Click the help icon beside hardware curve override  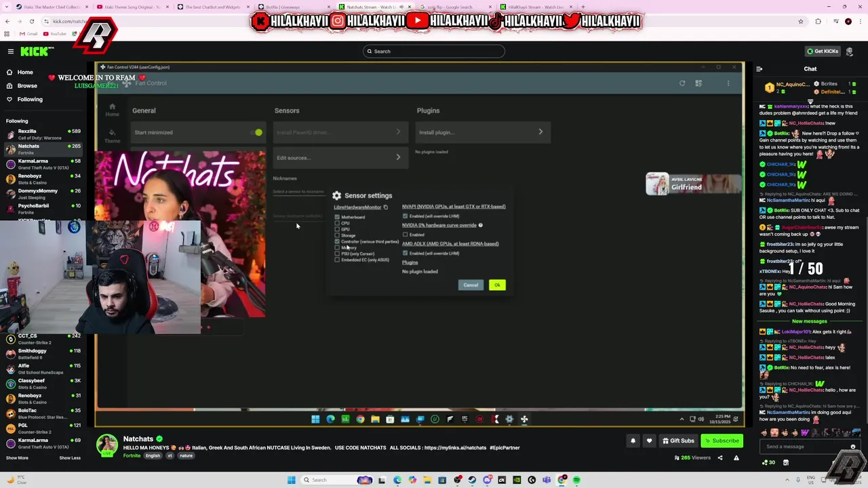click(x=481, y=225)
